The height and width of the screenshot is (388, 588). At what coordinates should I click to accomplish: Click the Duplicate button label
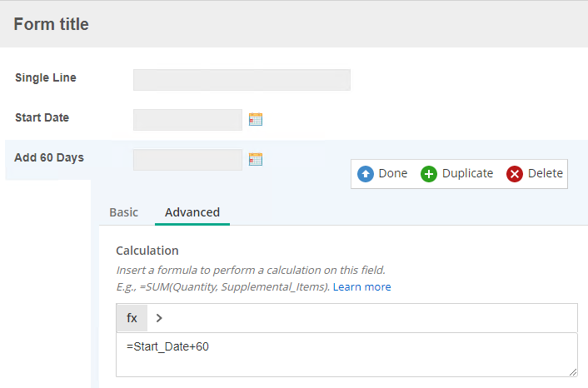(467, 173)
